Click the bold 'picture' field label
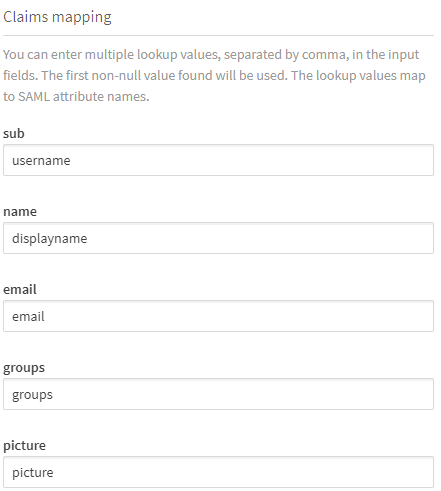 pos(24,446)
